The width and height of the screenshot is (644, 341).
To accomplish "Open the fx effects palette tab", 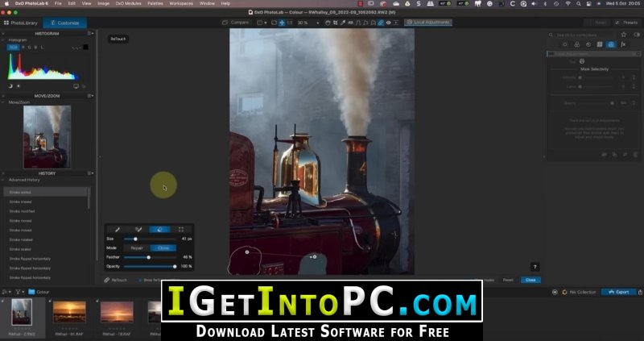I will (x=623, y=44).
